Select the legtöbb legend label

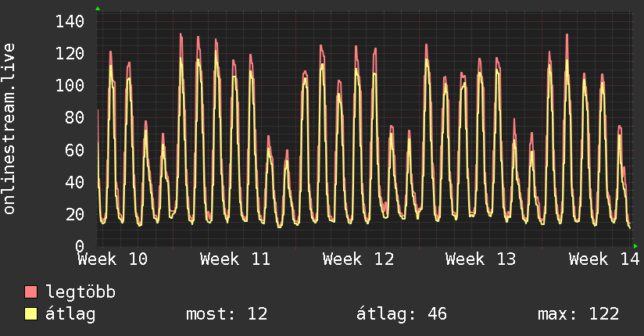[80, 292]
